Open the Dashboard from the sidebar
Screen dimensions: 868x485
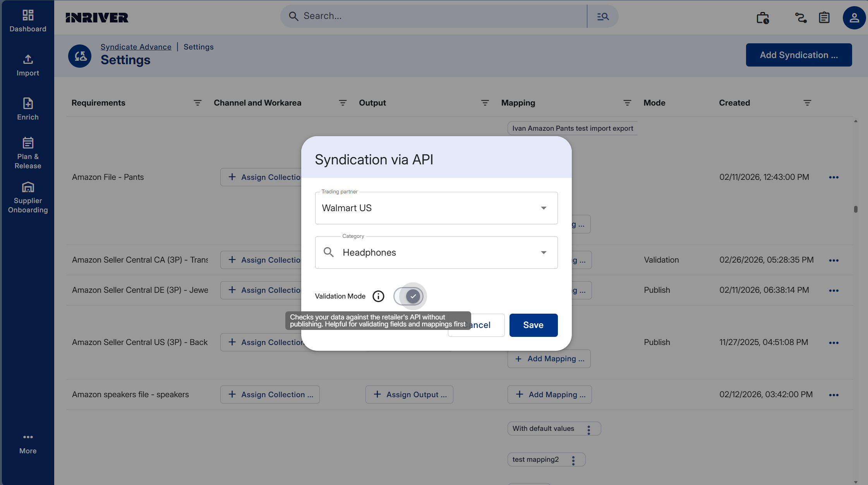click(28, 21)
